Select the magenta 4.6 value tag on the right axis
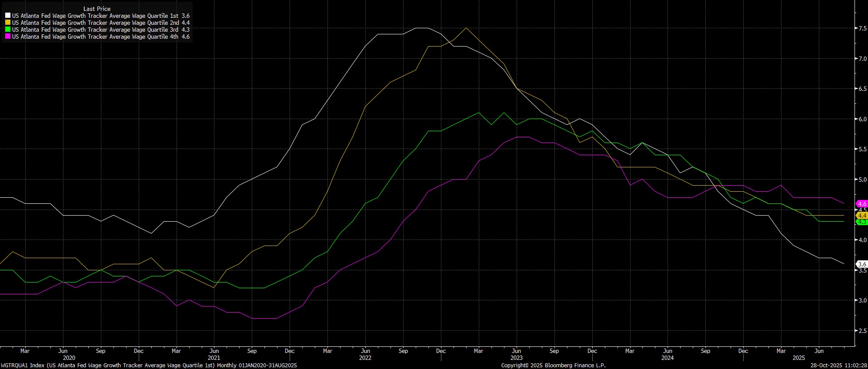Image resolution: width=868 pixels, height=369 pixels. pos(861,203)
